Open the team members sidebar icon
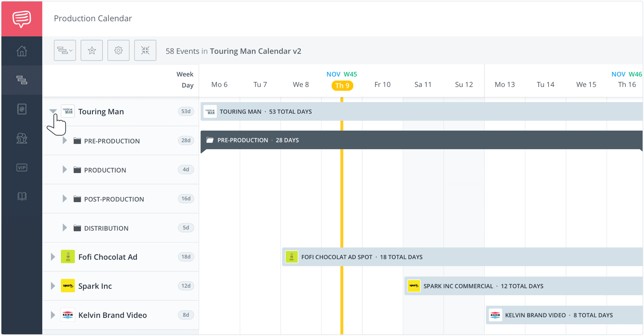 pyautogui.click(x=22, y=138)
